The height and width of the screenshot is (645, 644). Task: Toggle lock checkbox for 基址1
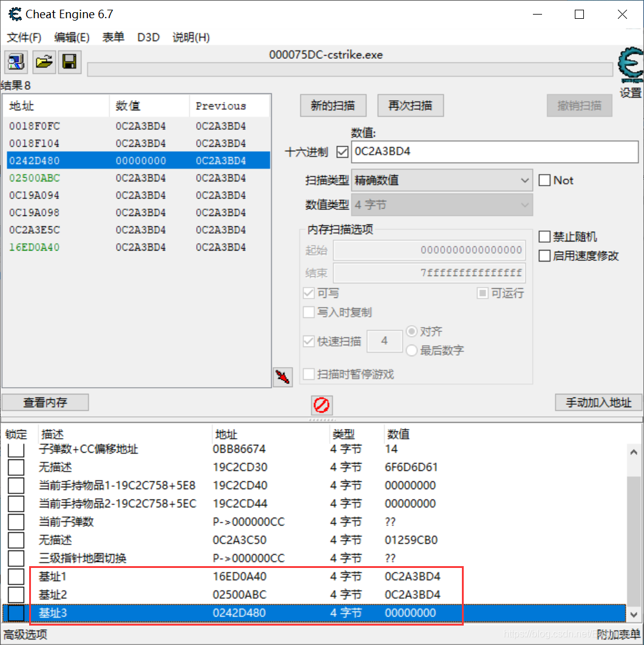[x=16, y=576]
